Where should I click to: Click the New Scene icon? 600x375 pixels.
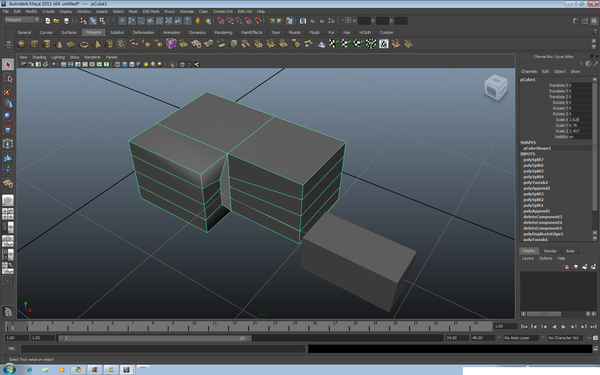(x=47, y=21)
